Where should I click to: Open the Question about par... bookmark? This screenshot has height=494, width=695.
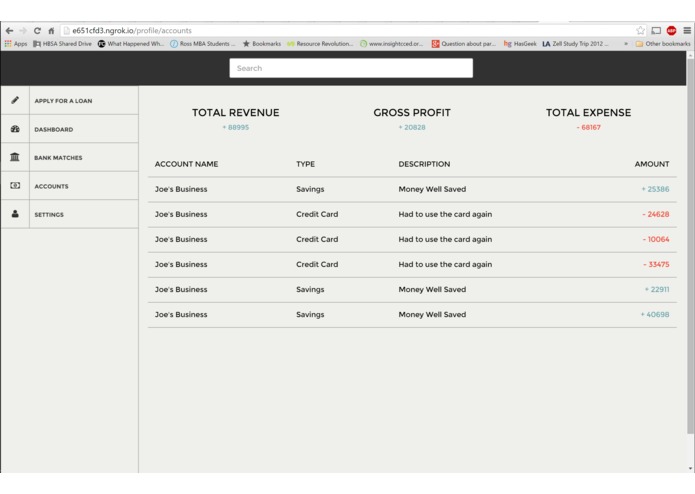[x=464, y=43]
